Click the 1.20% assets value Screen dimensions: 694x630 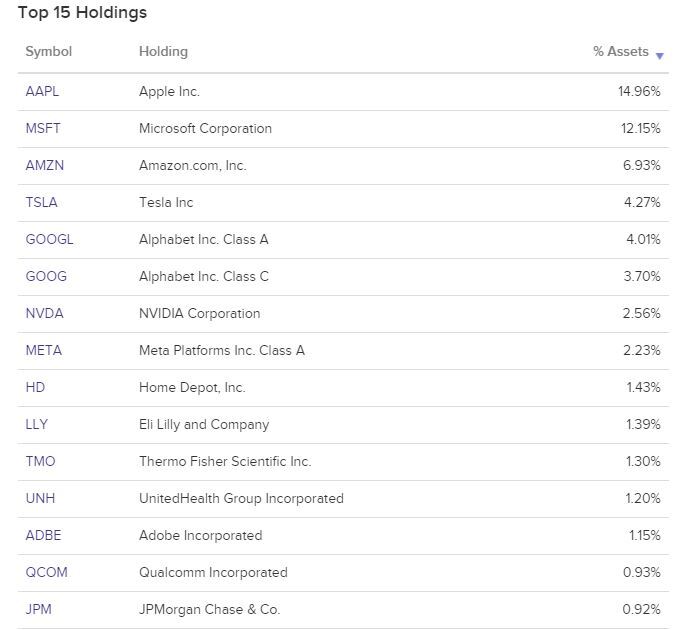point(643,498)
